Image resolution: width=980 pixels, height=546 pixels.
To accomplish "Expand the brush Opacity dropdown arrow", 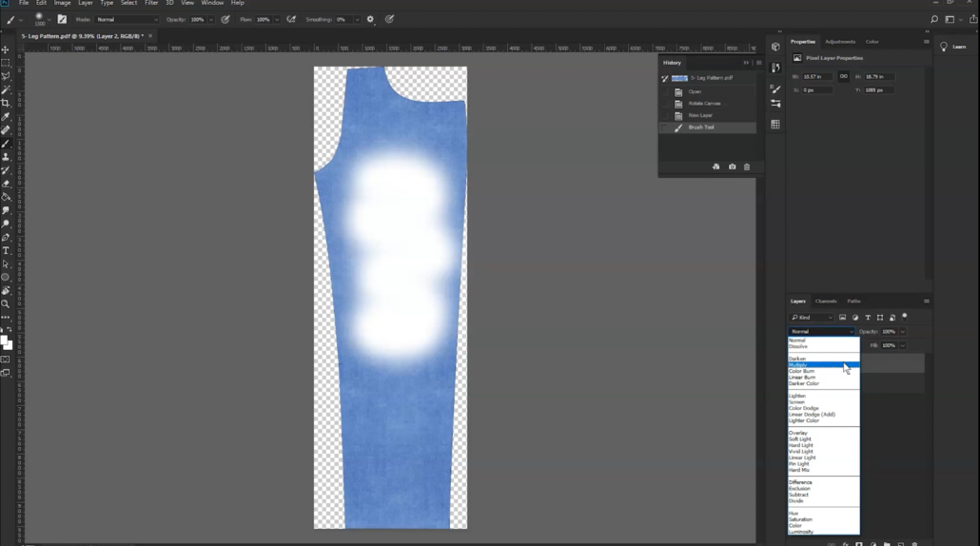I will click(x=210, y=19).
